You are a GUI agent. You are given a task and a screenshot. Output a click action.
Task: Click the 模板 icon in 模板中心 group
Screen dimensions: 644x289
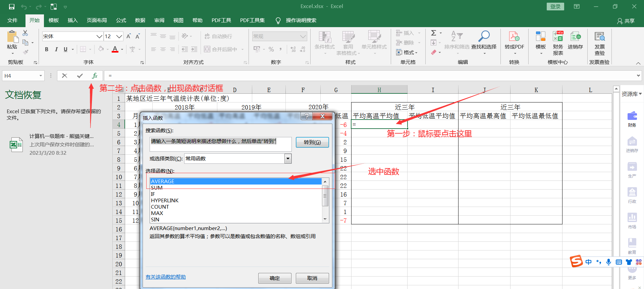pyautogui.click(x=540, y=36)
